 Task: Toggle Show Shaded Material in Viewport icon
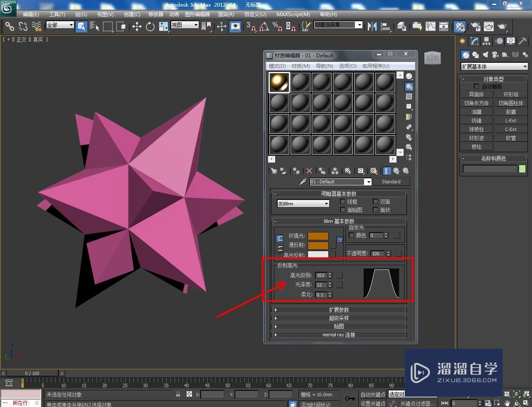[x=374, y=171]
